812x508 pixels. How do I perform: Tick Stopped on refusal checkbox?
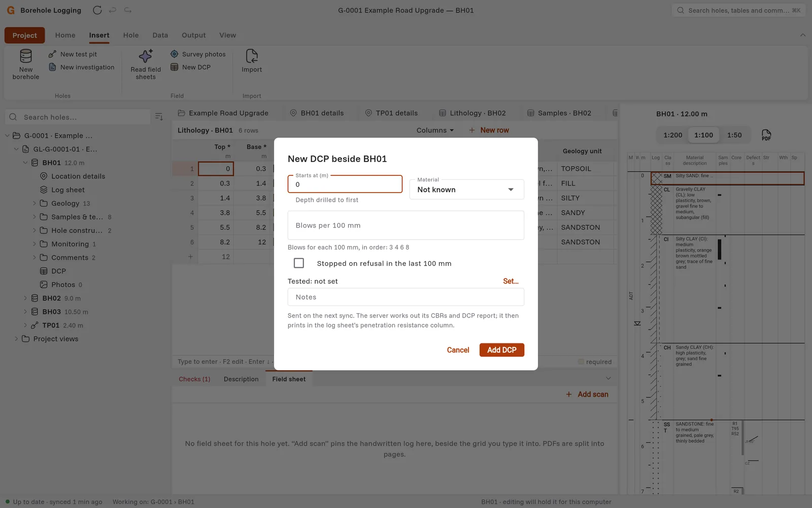299,263
